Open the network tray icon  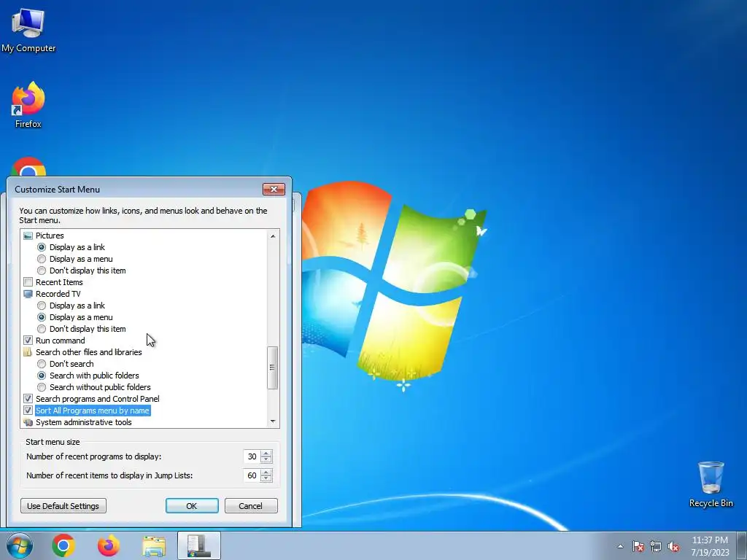pos(656,547)
